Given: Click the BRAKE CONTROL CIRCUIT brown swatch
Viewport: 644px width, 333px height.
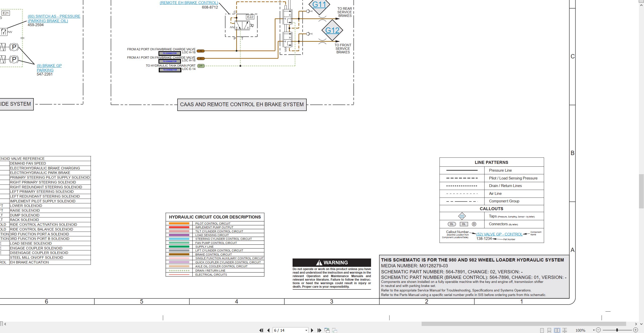Looking at the screenshot, I should pos(179,254).
